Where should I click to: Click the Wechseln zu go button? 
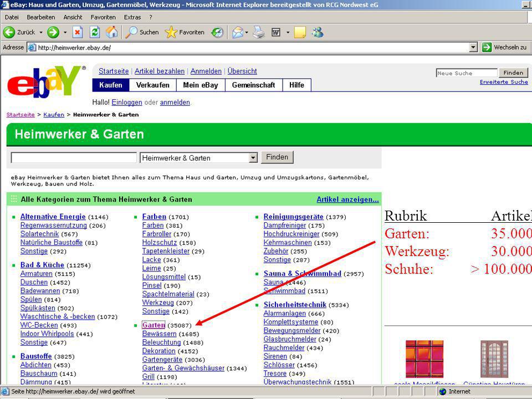click(504, 48)
